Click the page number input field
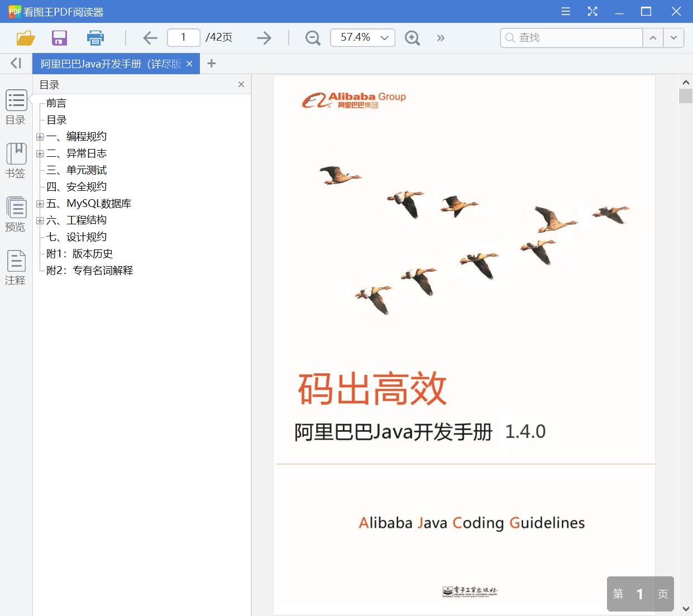Viewport: 693px width, 616px height. (x=184, y=37)
